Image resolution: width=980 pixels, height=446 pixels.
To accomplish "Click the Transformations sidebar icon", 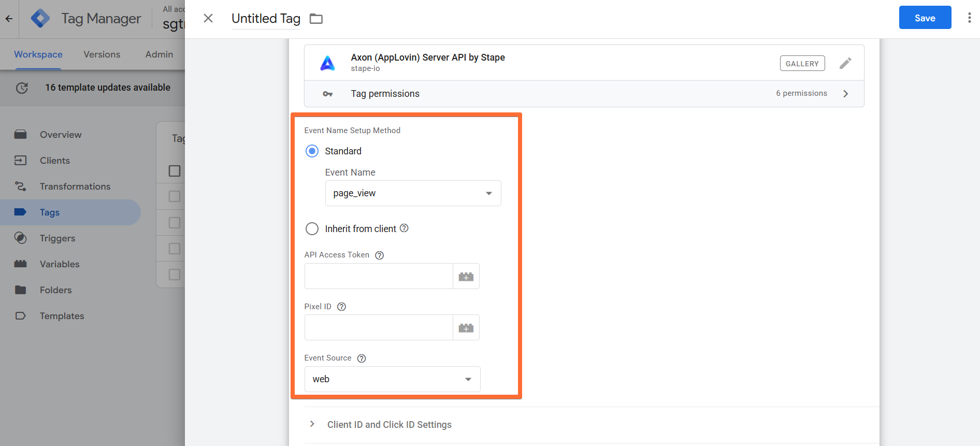I will point(20,186).
